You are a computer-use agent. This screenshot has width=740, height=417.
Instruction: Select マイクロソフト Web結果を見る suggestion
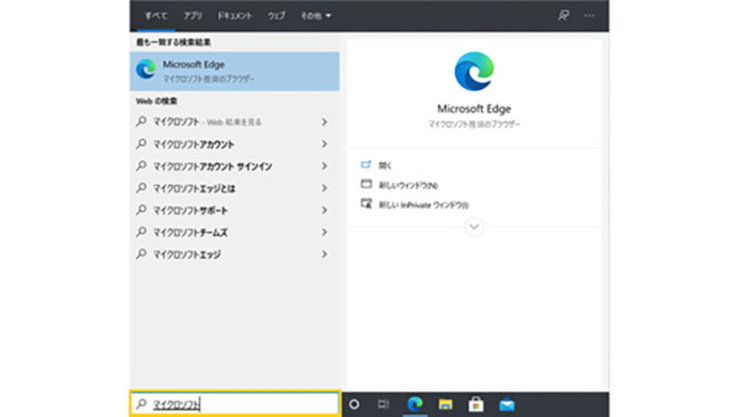(x=235, y=122)
